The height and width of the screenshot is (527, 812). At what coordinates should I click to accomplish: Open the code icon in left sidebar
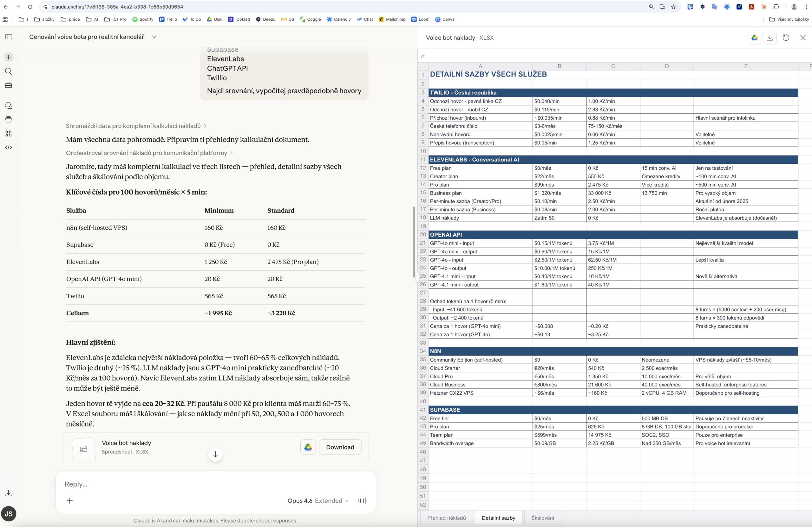coord(9,148)
